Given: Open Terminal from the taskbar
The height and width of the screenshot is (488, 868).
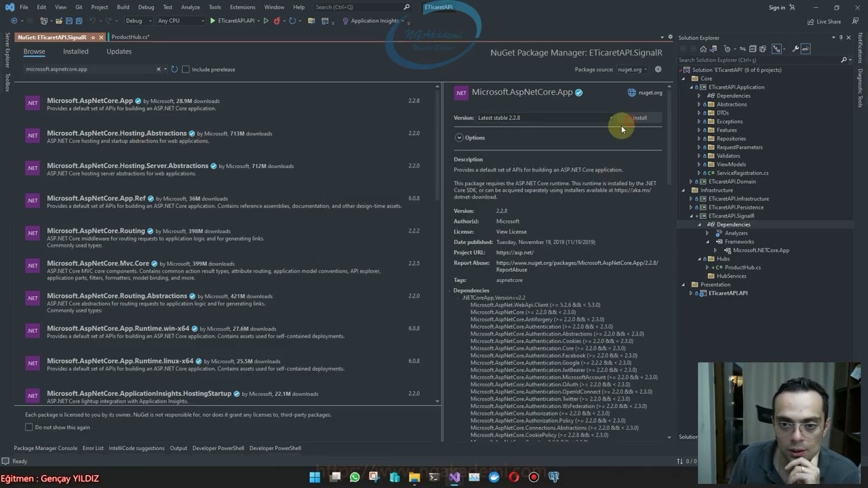Looking at the screenshot, I should tap(434, 477).
